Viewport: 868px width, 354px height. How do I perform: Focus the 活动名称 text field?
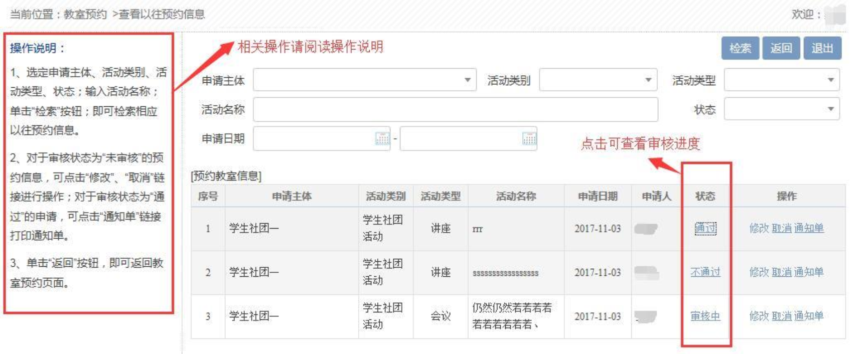[x=455, y=110]
